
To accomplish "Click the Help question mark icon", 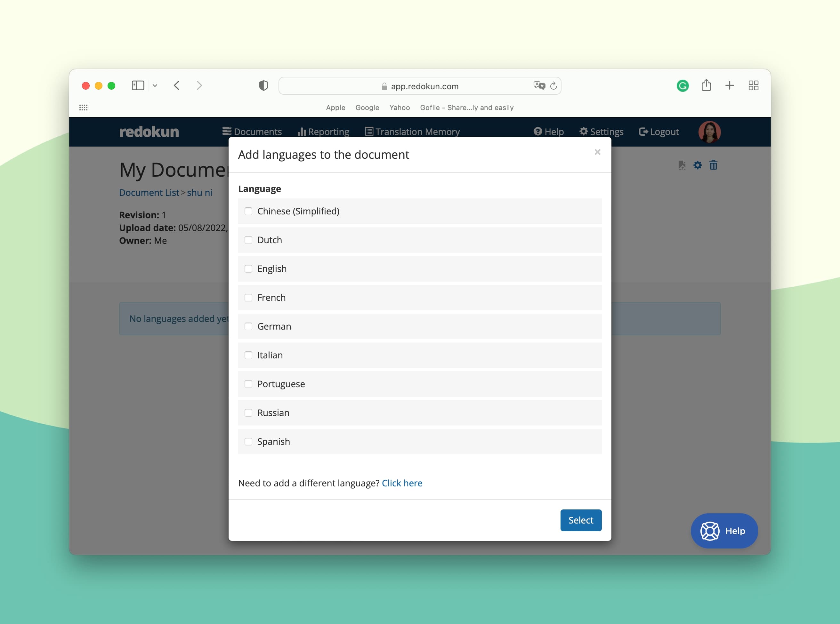I will click(538, 131).
